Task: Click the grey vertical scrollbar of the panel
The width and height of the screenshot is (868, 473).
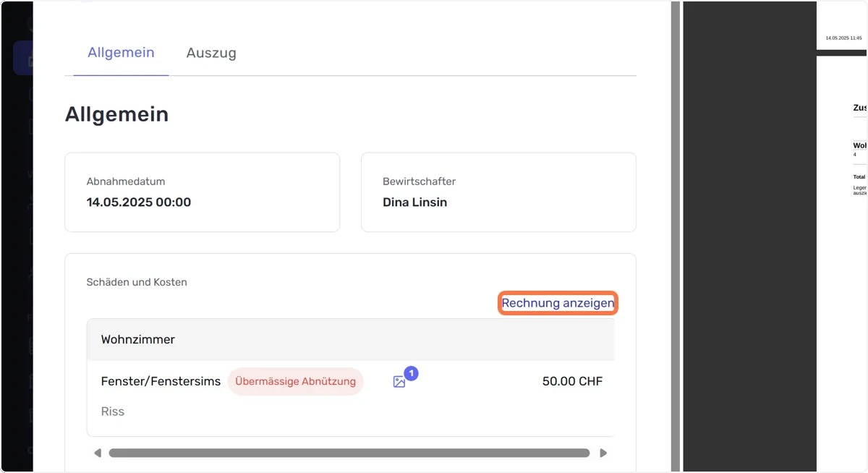Action: (x=675, y=236)
